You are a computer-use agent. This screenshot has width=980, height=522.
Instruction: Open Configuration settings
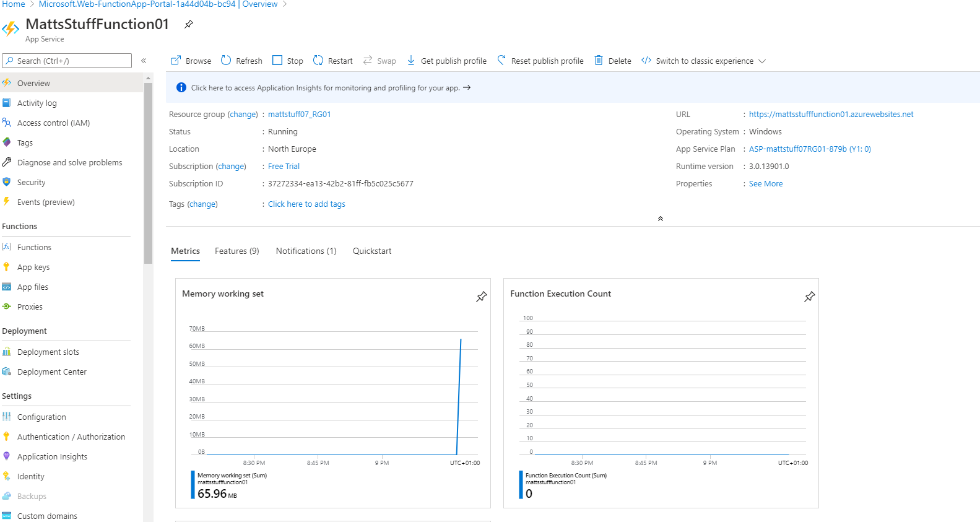71,417
